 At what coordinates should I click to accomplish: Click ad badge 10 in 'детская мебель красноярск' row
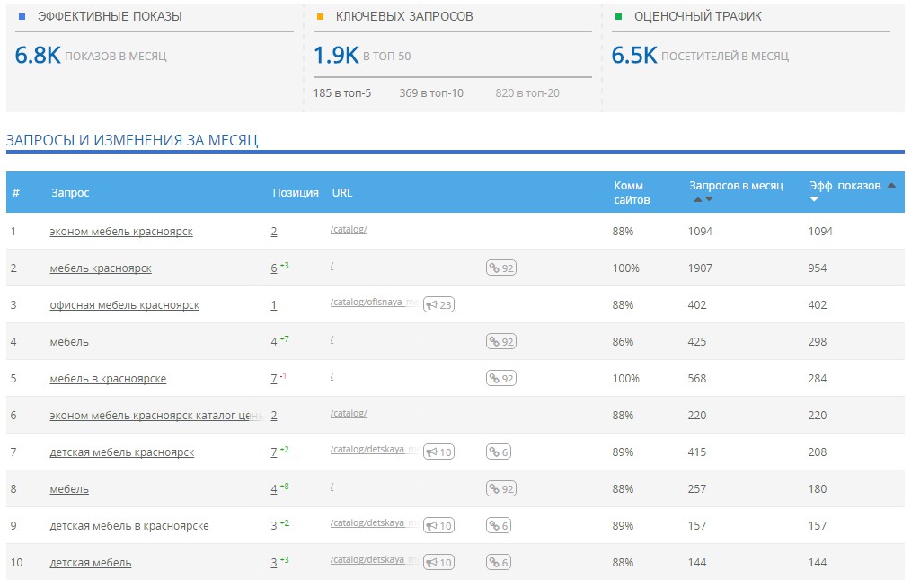tap(438, 452)
